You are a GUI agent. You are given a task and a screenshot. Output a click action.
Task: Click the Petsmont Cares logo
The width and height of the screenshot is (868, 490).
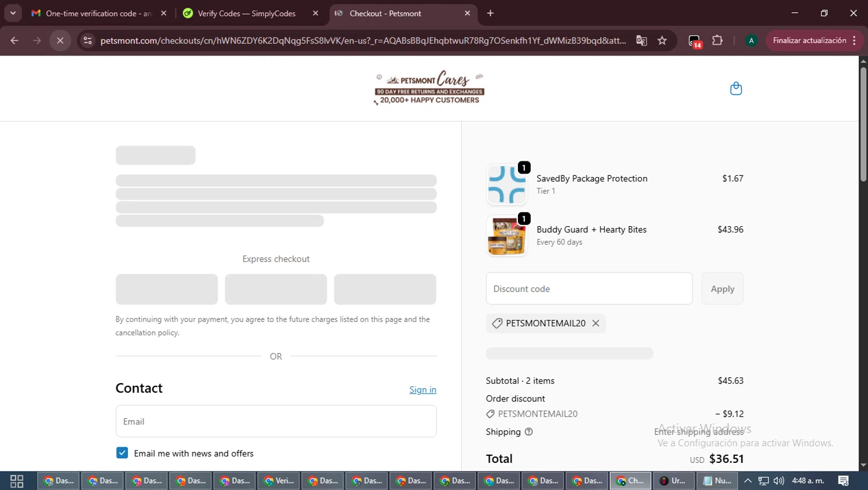(x=429, y=87)
